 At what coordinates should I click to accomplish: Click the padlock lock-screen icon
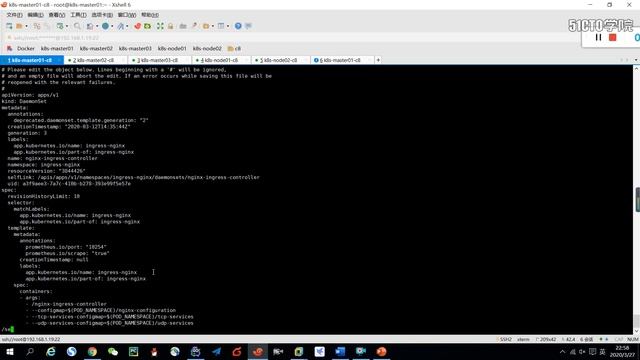pos(171,26)
